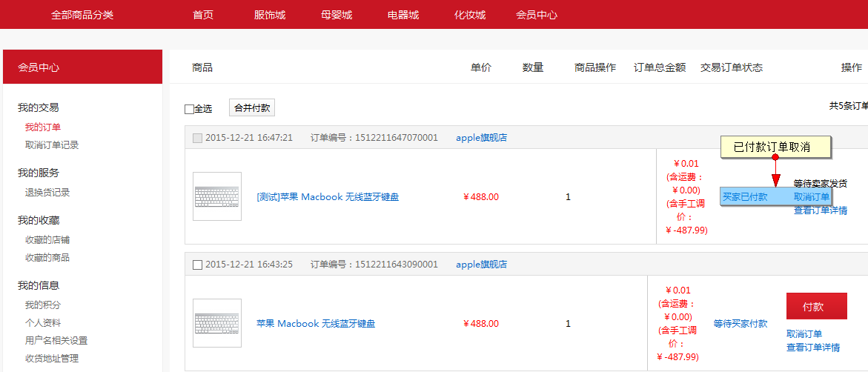
Task: Go to 首页 in top navigation
Action: (x=203, y=15)
